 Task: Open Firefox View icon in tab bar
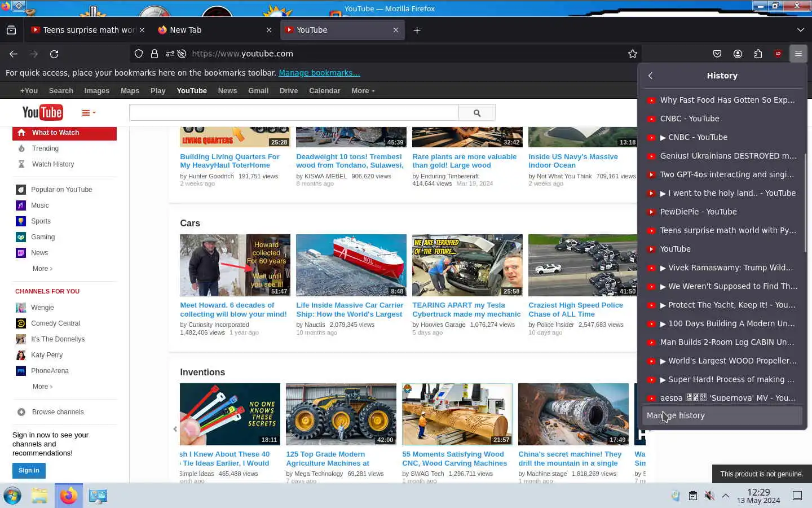pyautogui.click(x=11, y=30)
